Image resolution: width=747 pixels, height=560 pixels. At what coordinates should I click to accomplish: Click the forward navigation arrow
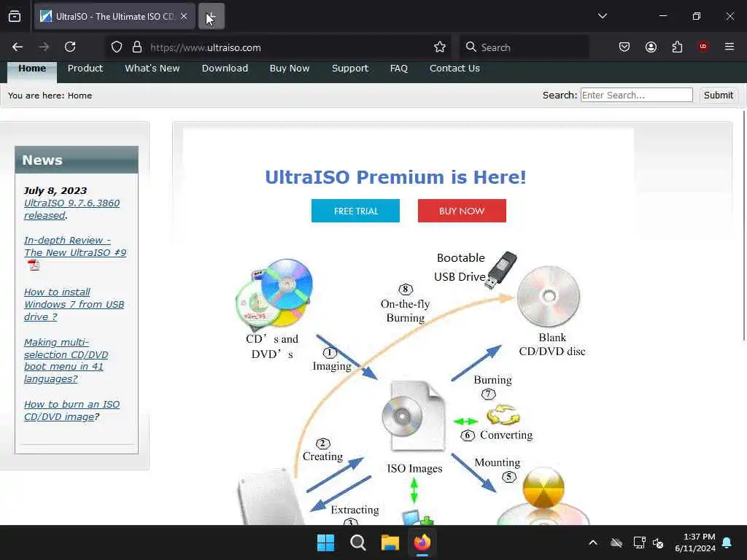[x=44, y=47]
